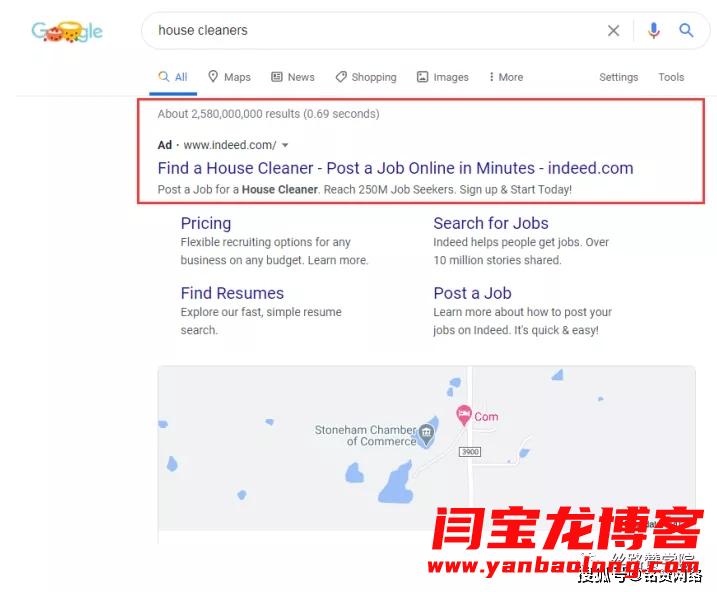
Task: Click into the house cleaners search field
Action: click(x=375, y=31)
